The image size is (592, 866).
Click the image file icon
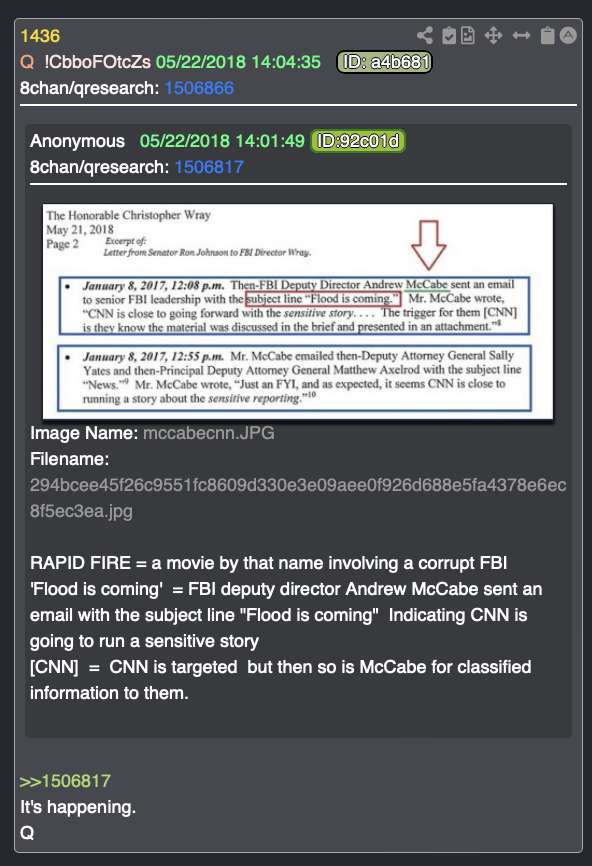click(x=468, y=36)
